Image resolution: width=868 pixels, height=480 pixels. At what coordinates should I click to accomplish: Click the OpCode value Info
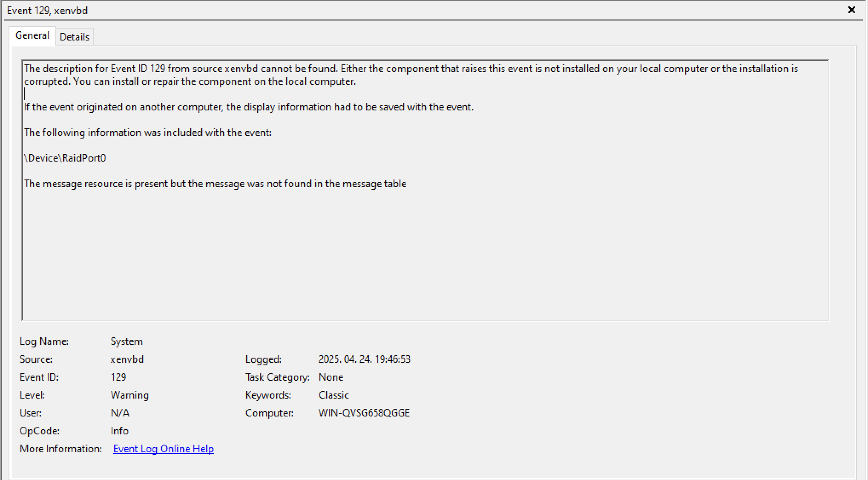119,431
